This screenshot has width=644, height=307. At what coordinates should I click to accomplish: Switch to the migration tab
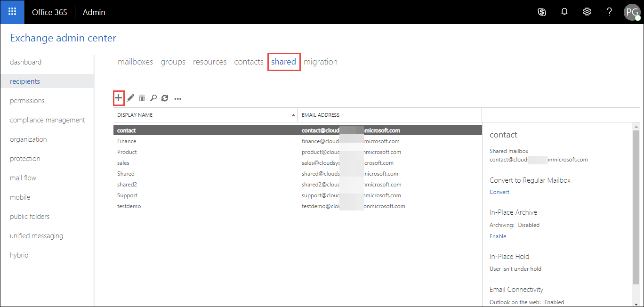click(x=321, y=62)
